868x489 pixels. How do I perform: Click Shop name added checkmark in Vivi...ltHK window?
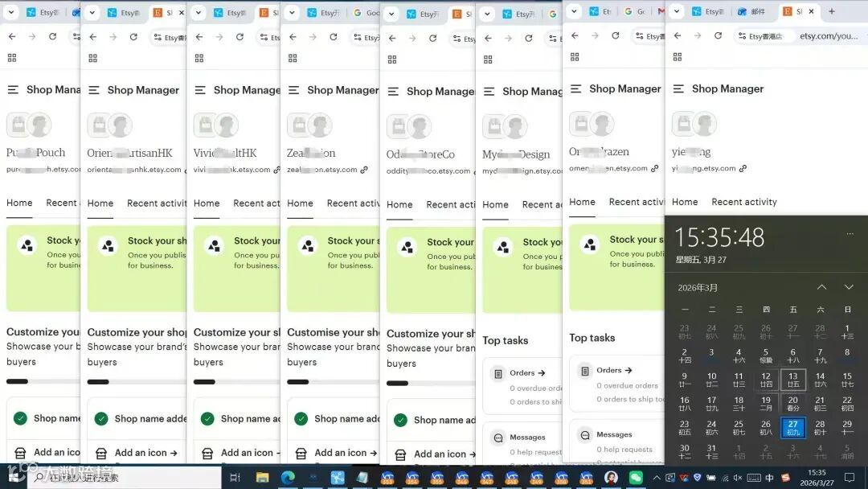pyautogui.click(x=207, y=419)
